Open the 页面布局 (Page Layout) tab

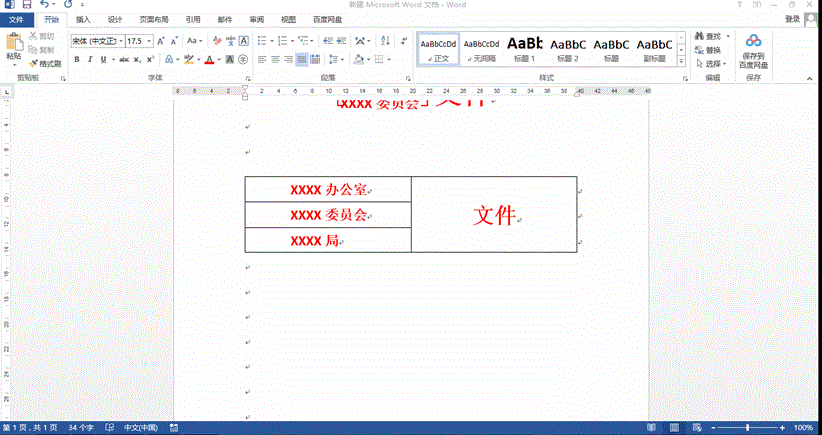coord(153,19)
